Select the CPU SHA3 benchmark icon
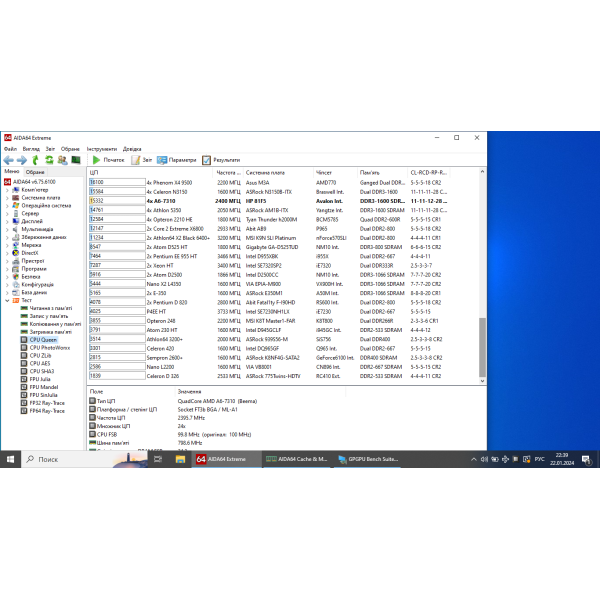 [x=24, y=371]
